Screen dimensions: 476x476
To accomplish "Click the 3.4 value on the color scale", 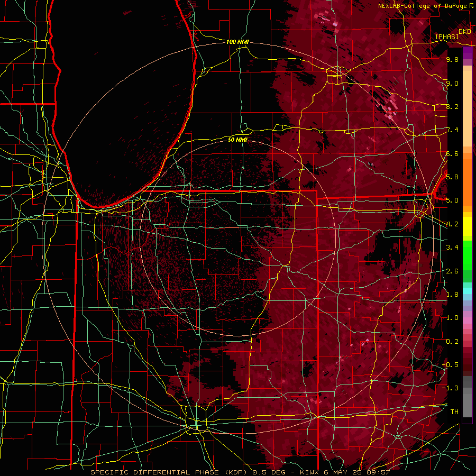I will pos(452,248).
